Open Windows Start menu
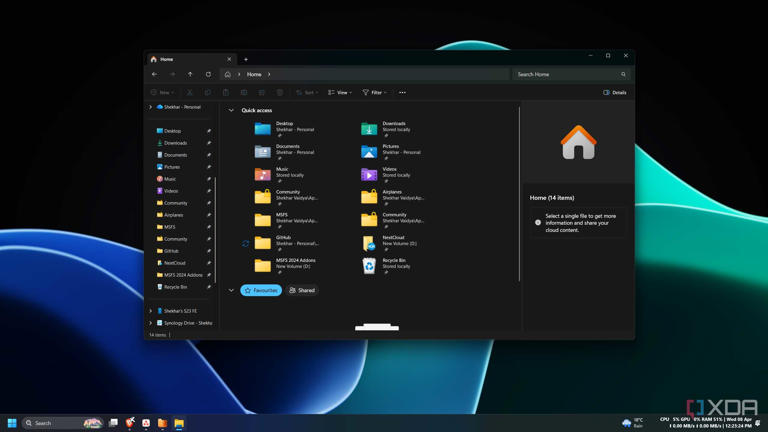Screen dimensions: 768x432 [x=12, y=423]
